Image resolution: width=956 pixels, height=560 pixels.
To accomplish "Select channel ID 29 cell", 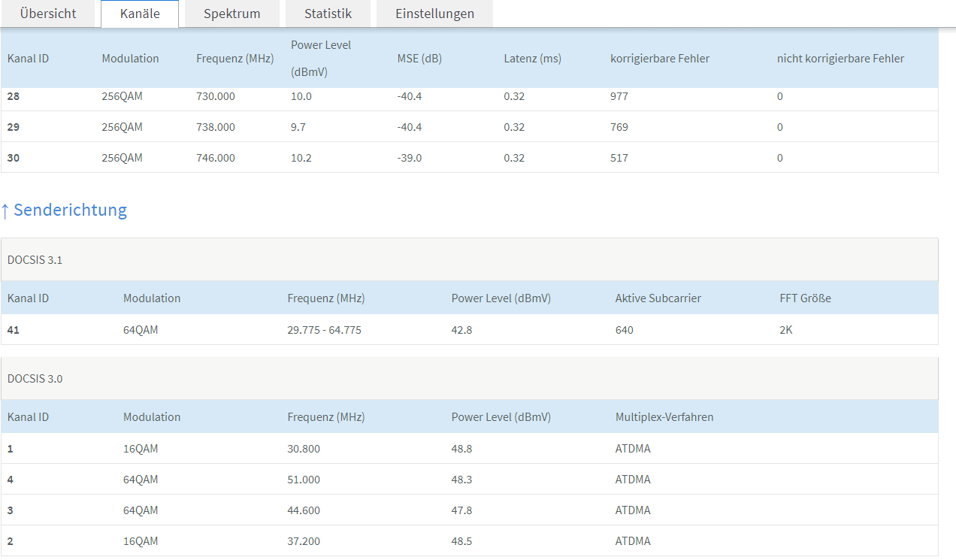I will (14, 127).
